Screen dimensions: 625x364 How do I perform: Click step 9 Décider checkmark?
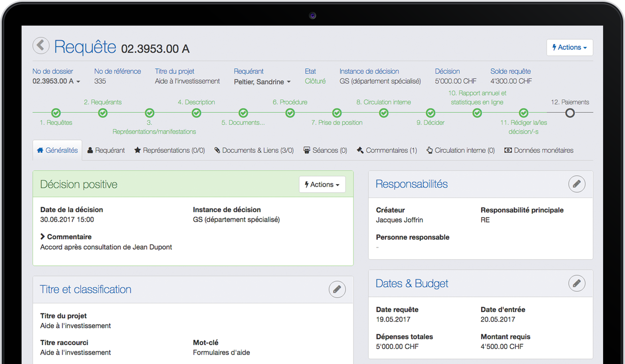pos(430,113)
